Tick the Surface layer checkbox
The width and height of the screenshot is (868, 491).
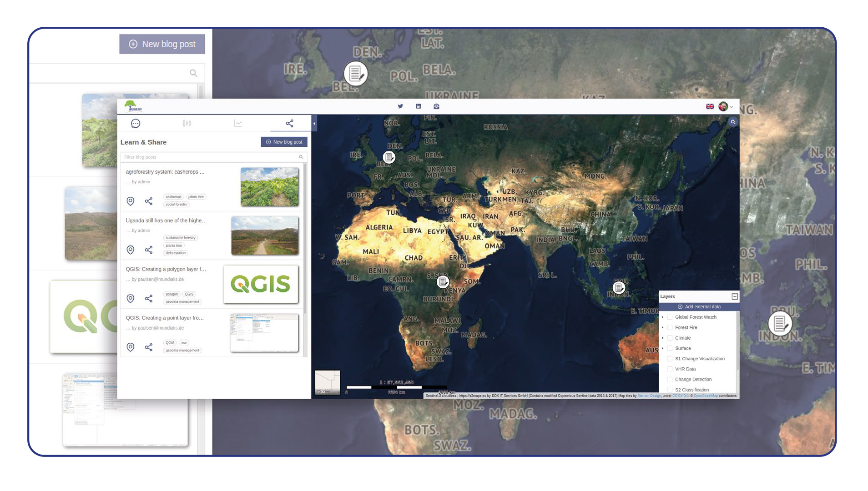[670, 349]
